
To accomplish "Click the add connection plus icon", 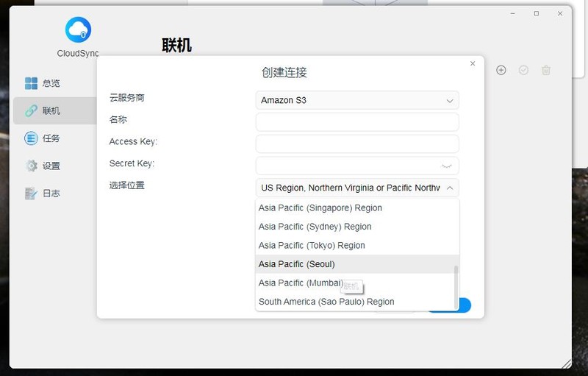I will (501, 70).
